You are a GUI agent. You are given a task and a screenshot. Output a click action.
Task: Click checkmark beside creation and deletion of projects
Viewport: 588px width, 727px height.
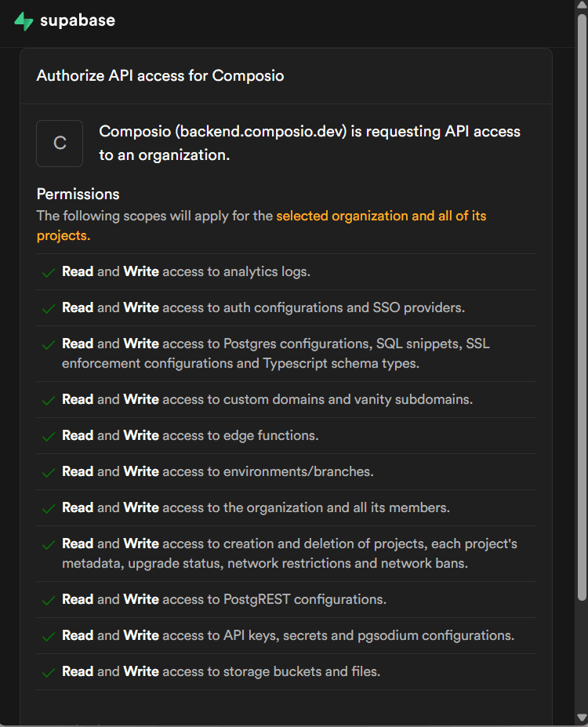pos(49,545)
